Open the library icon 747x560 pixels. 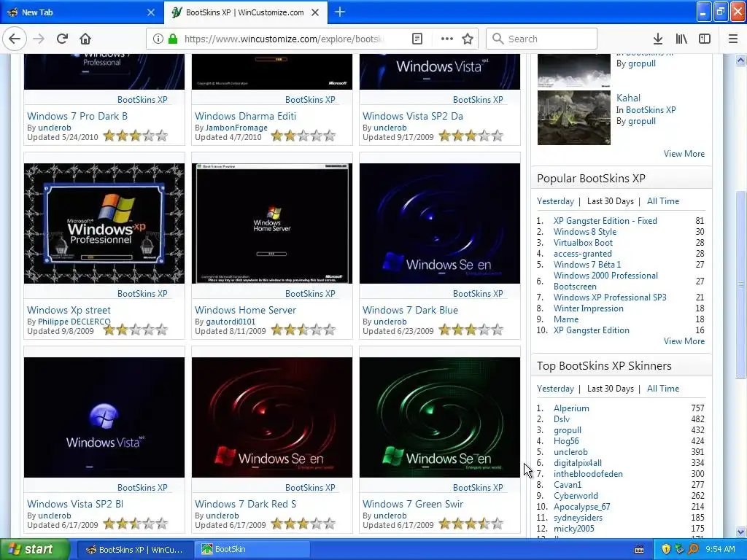click(681, 39)
